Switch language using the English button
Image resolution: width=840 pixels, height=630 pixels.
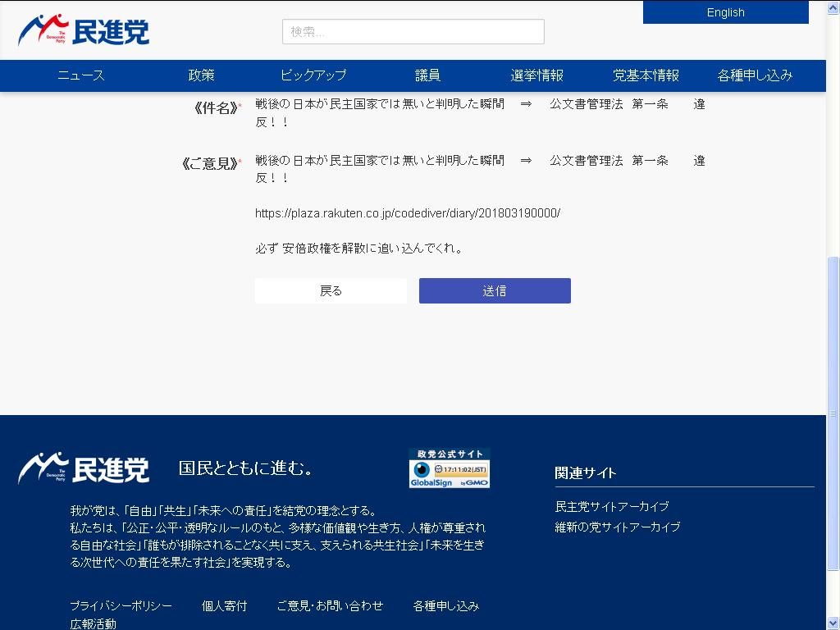click(x=725, y=12)
